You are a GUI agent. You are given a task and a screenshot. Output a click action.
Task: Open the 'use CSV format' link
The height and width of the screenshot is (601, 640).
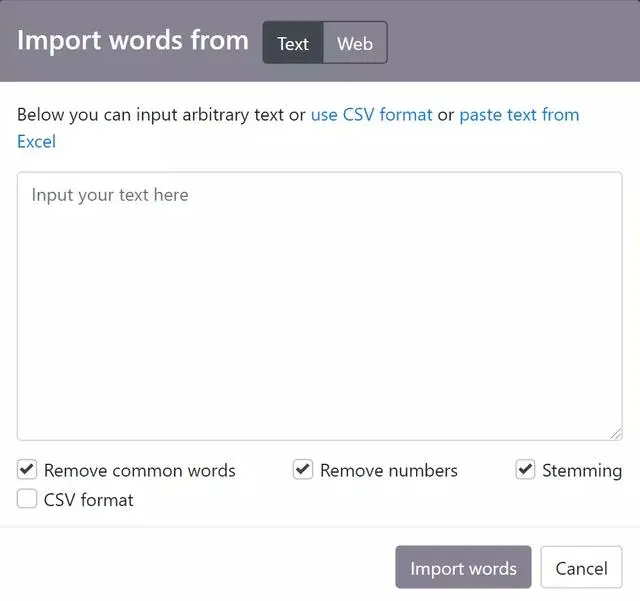click(x=371, y=115)
